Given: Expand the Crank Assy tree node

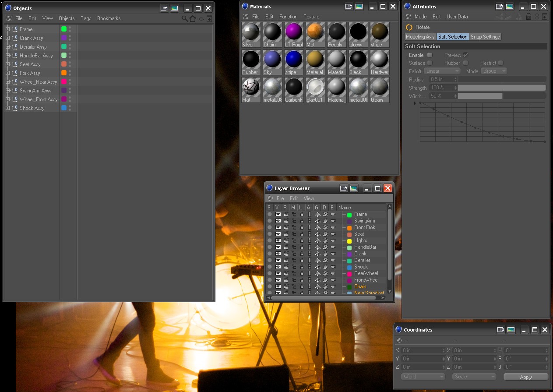Looking at the screenshot, I should (7, 38).
